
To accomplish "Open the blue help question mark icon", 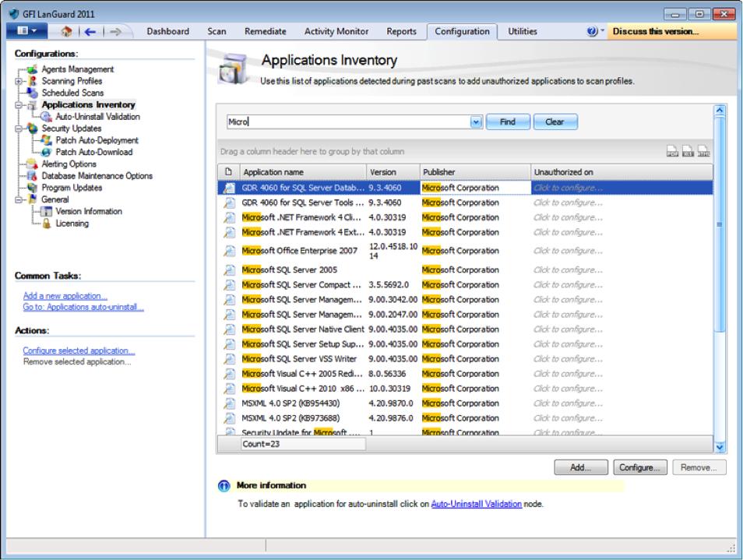I will tap(592, 31).
